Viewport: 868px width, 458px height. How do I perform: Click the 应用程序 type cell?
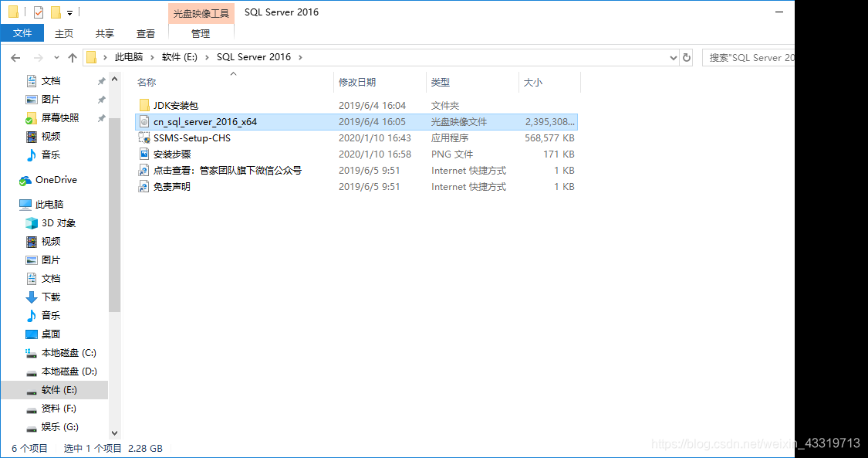450,138
